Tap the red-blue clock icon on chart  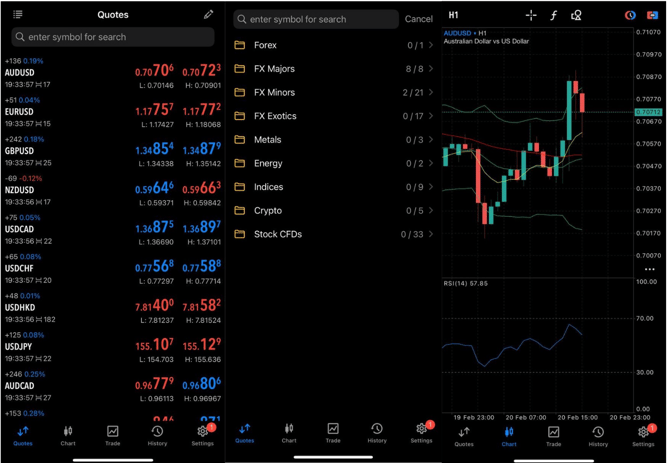point(630,15)
